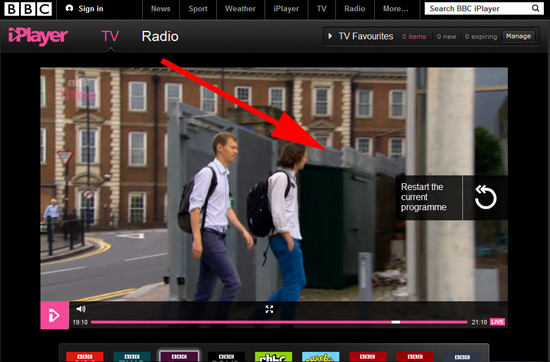Click the '0 items' count
Viewport: 550px width, 362px height.
pyautogui.click(x=414, y=36)
